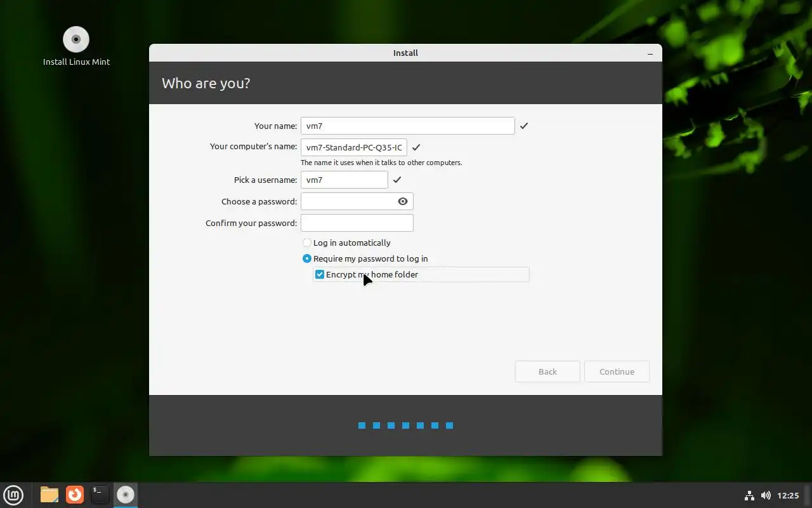Click the Who are you? heading
The image size is (812, 508).
click(206, 83)
